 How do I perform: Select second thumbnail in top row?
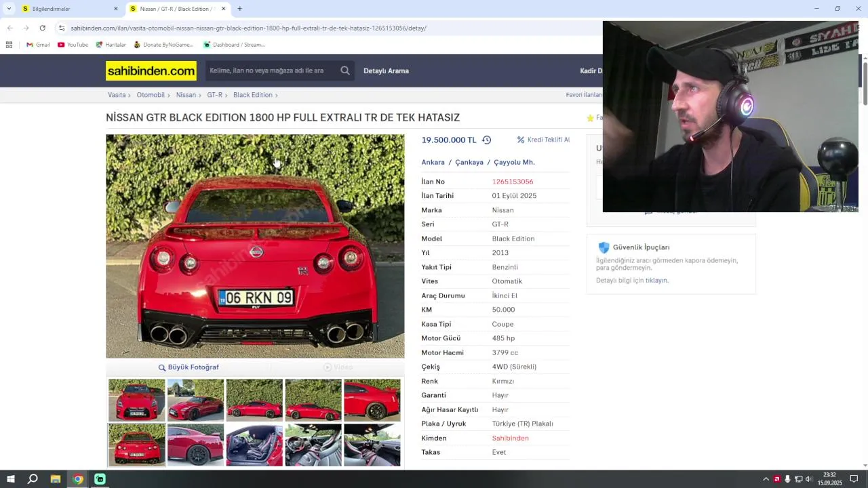pyautogui.click(x=195, y=400)
